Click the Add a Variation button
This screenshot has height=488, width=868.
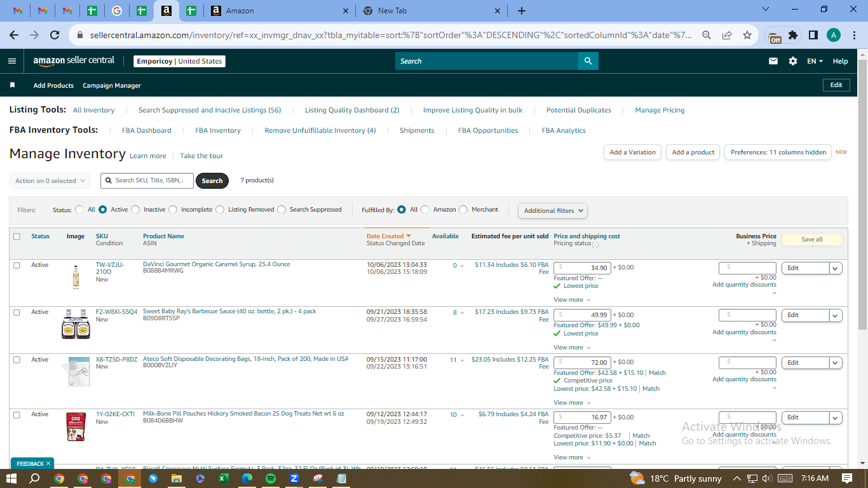(x=632, y=152)
